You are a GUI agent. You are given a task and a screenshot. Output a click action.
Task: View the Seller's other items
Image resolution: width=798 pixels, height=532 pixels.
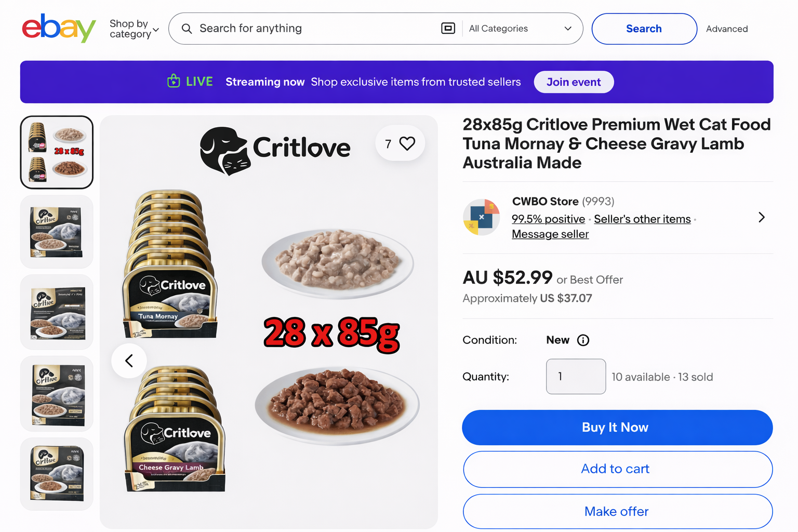tap(642, 219)
